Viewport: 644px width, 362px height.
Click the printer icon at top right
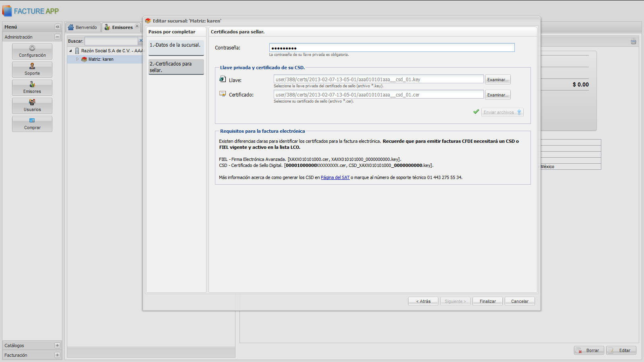point(634,41)
